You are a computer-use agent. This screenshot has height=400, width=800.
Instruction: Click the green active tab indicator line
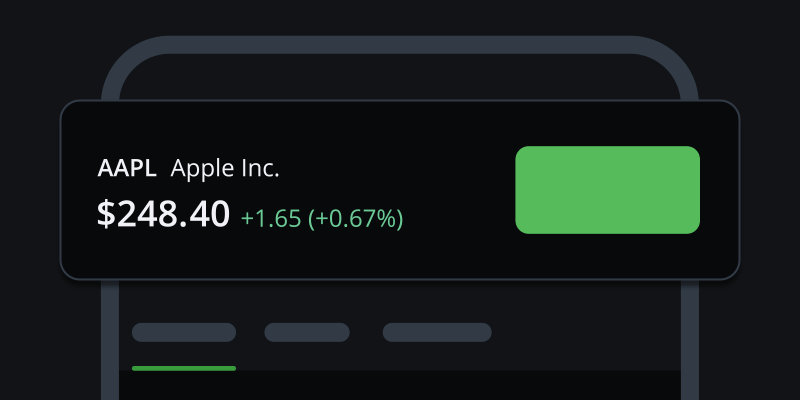184,368
